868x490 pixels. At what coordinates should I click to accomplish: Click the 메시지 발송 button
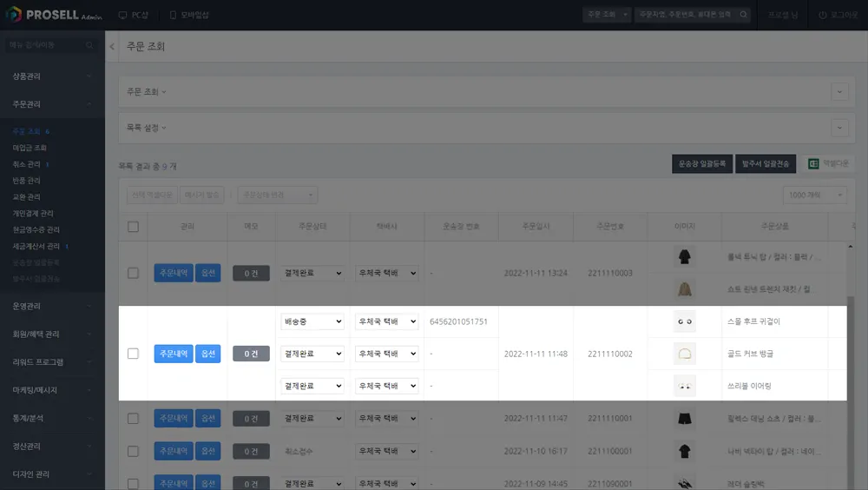point(202,195)
